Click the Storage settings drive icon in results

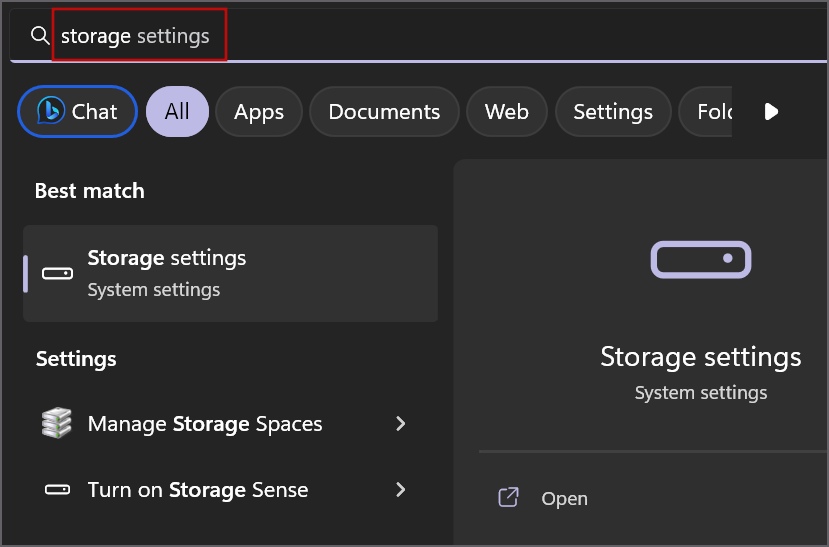(56, 273)
